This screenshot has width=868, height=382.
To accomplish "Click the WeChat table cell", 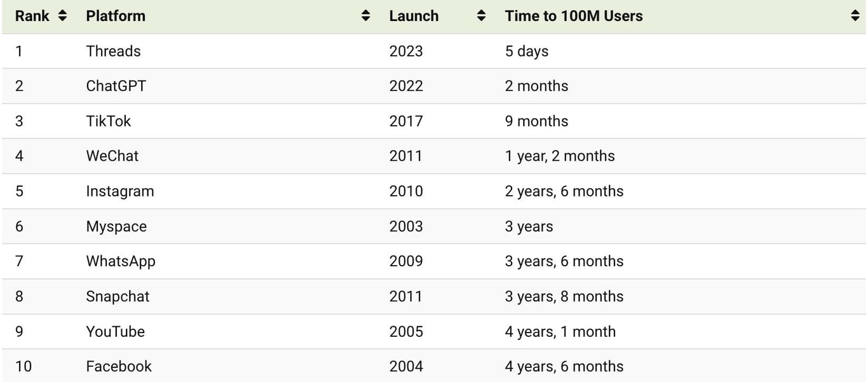I will (x=112, y=156).
